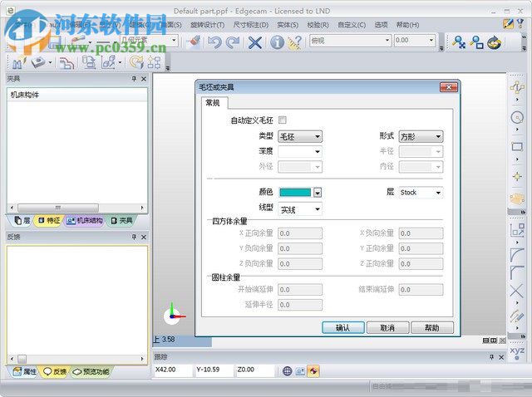Click the orange snap icon in tracking bar
532x397 pixels.
[313, 371]
